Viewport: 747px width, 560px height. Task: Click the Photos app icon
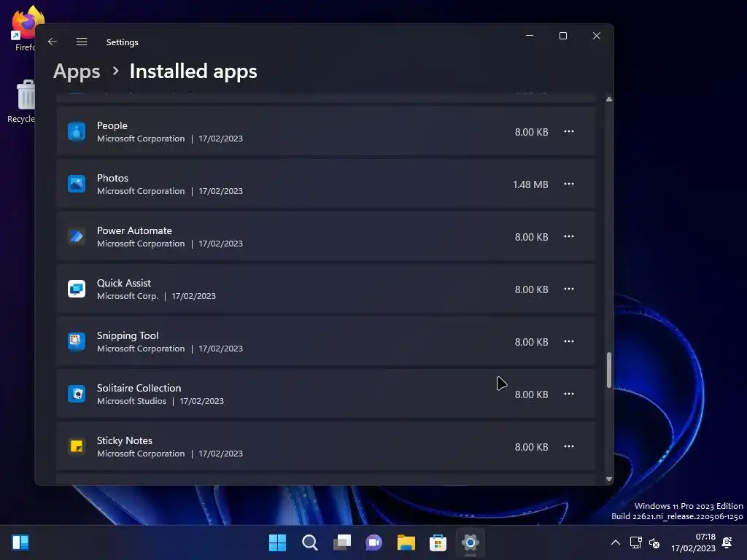[x=76, y=184]
